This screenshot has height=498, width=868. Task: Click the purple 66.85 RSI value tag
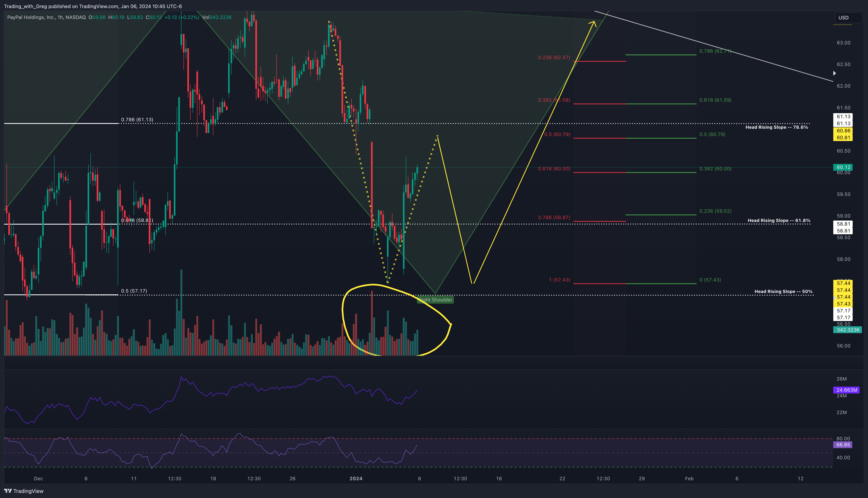(843, 445)
